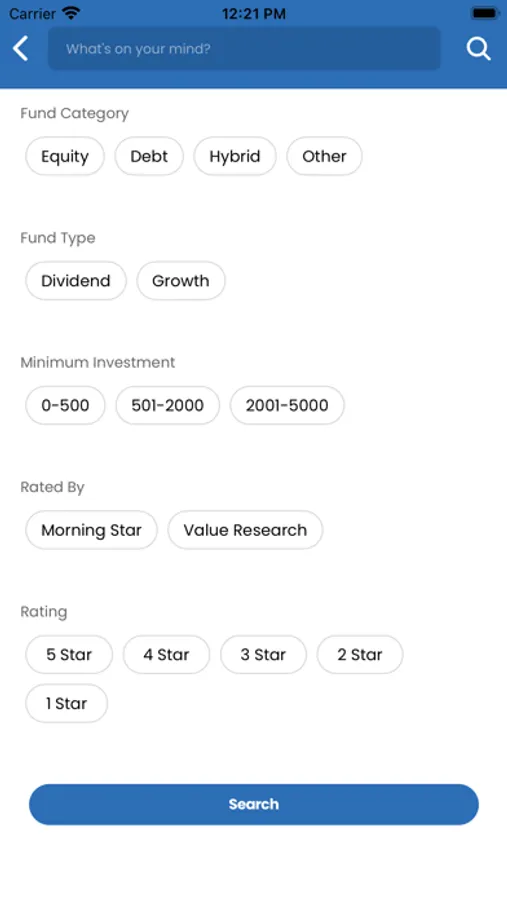This screenshot has height=900, width=507.
Task: Select the Equity fund category
Action: (65, 156)
